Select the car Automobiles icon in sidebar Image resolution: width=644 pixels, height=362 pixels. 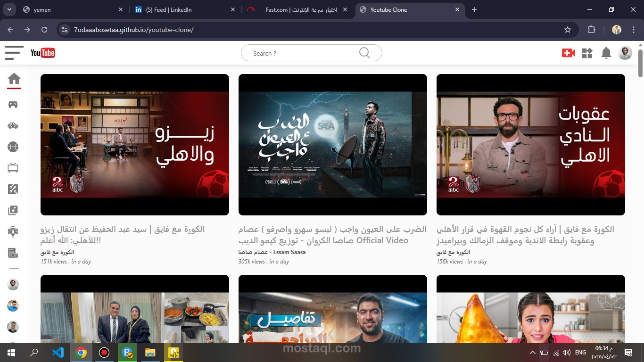[x=13, y=125]
